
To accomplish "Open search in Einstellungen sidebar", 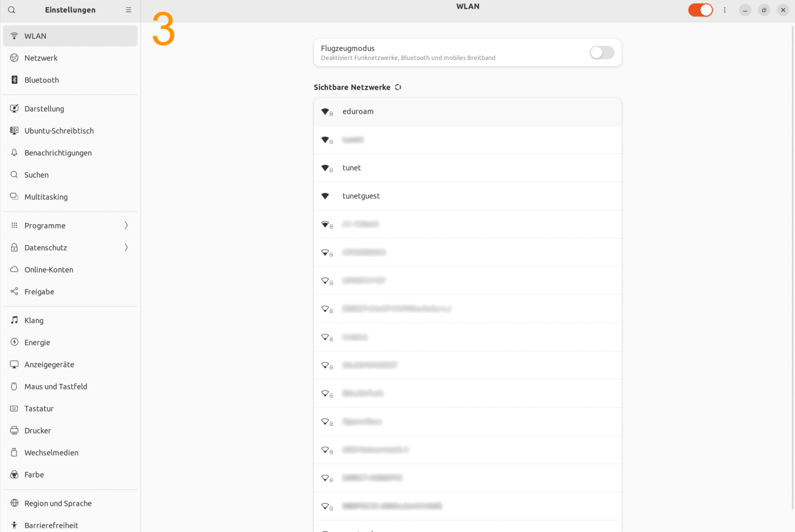I will coord(12,10).
